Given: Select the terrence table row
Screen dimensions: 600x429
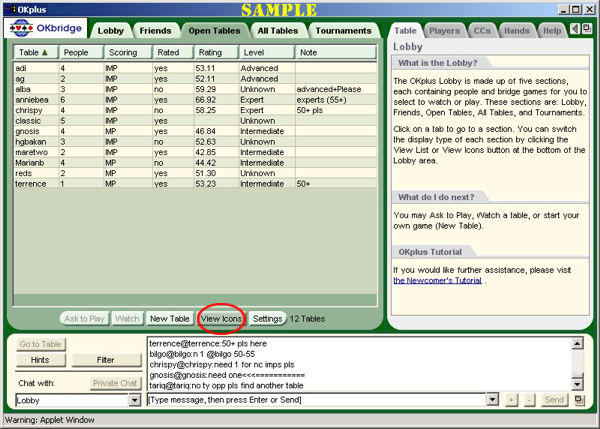Looking at the screenshot, I should coord(195,184).
